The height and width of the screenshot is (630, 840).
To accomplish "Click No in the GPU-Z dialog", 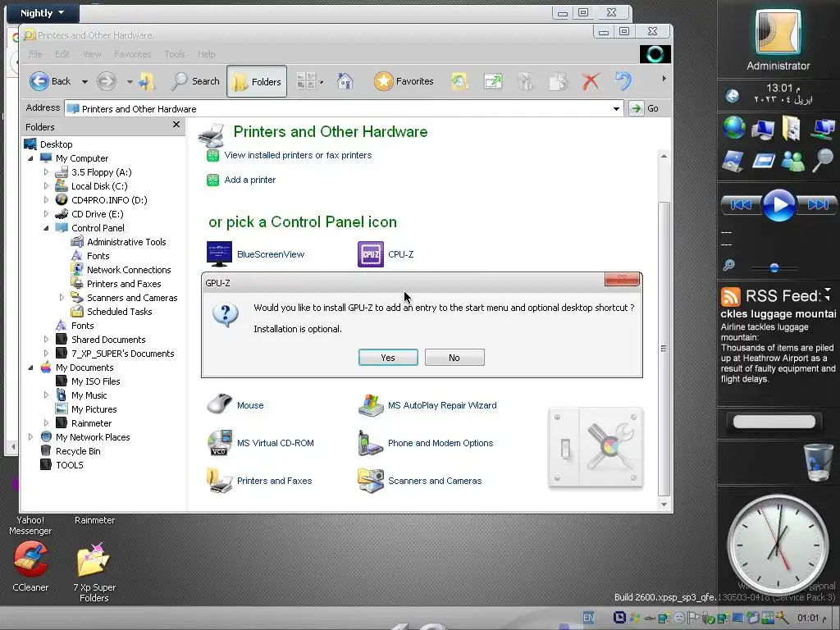I will (454, 358).
